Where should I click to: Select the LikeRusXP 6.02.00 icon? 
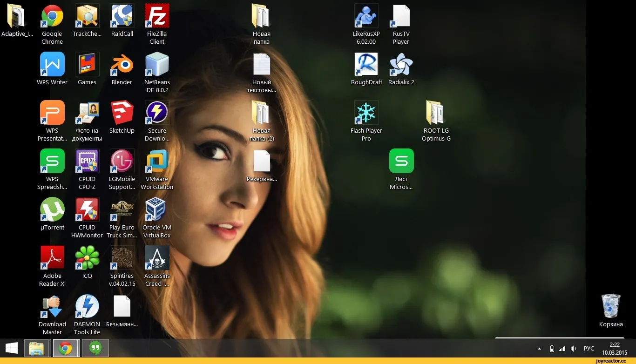pyautogui.click(x=366, y=16)
